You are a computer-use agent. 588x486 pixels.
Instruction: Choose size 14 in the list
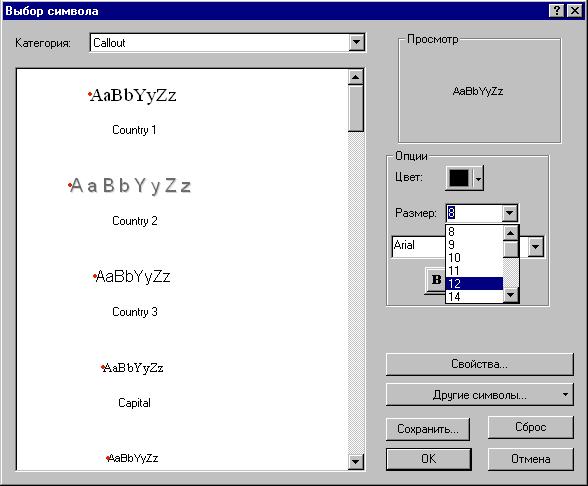coord(474,296)
